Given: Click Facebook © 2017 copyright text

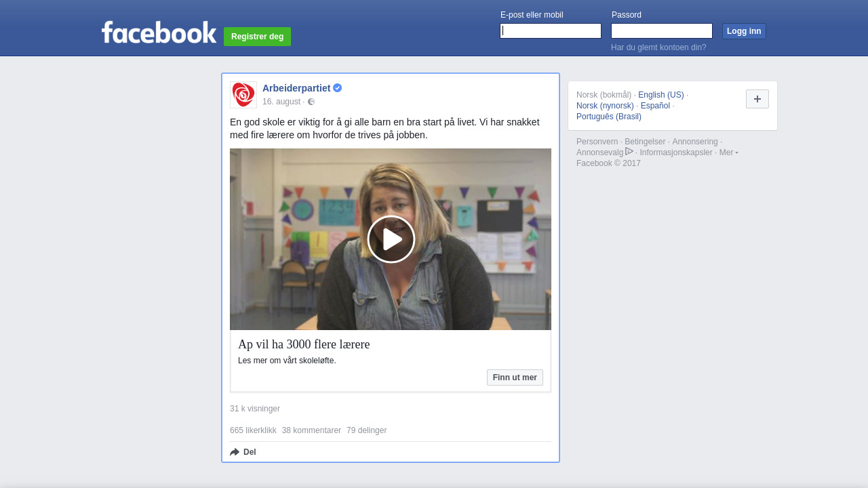Looking at the screenshot, I should [x=608, y=163].
